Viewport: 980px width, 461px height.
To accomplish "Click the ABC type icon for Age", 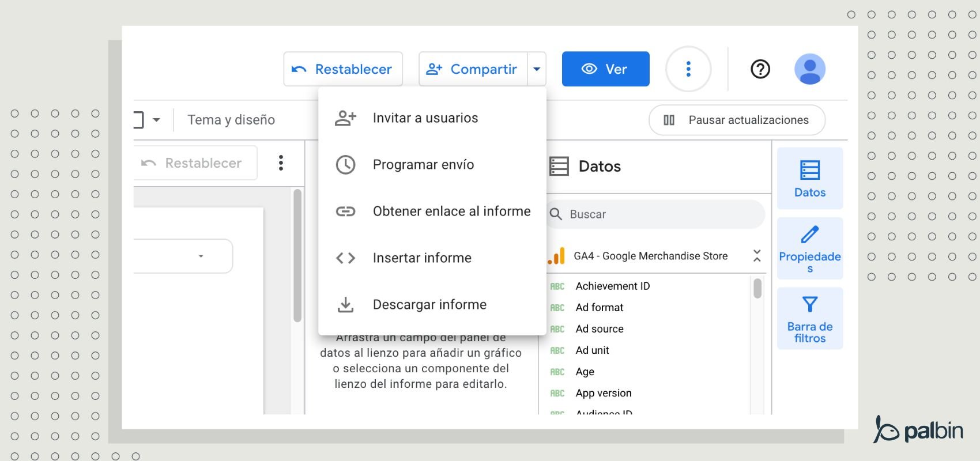I will (557, 372).
